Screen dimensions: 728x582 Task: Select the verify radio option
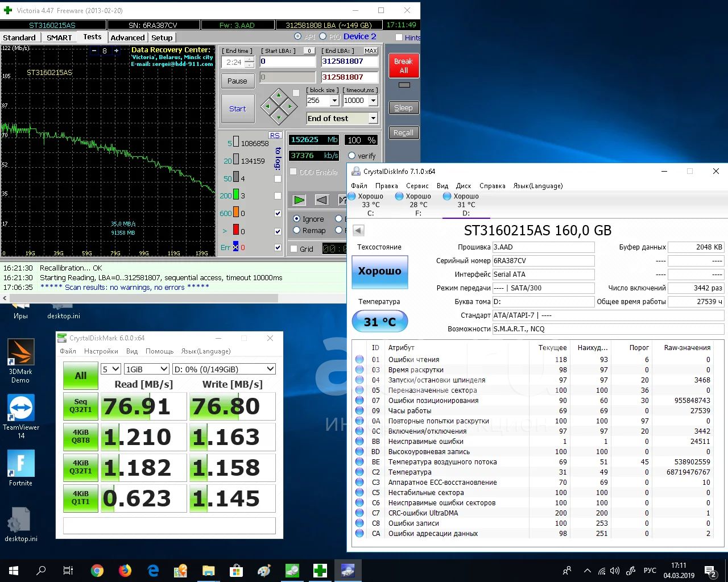coord(351,156)
